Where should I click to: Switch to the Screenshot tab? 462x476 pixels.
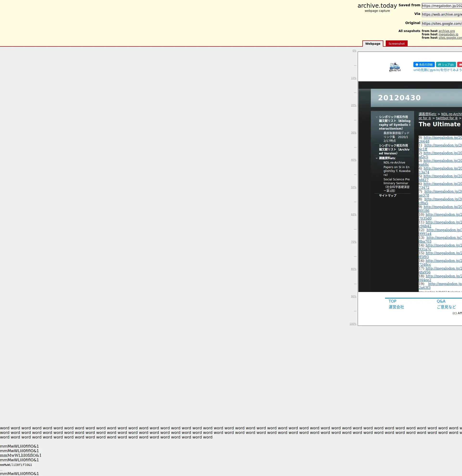coord(396,44)
